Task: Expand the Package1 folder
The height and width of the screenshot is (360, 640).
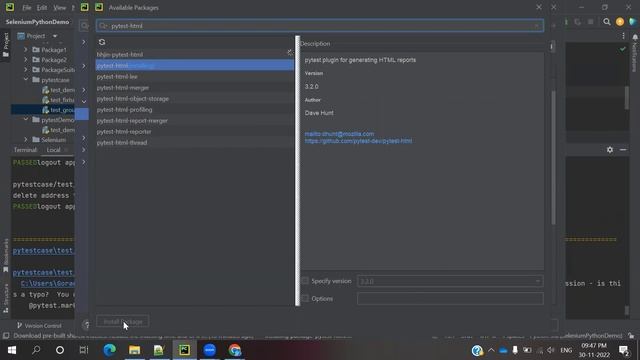Action: tap(26, 50)
